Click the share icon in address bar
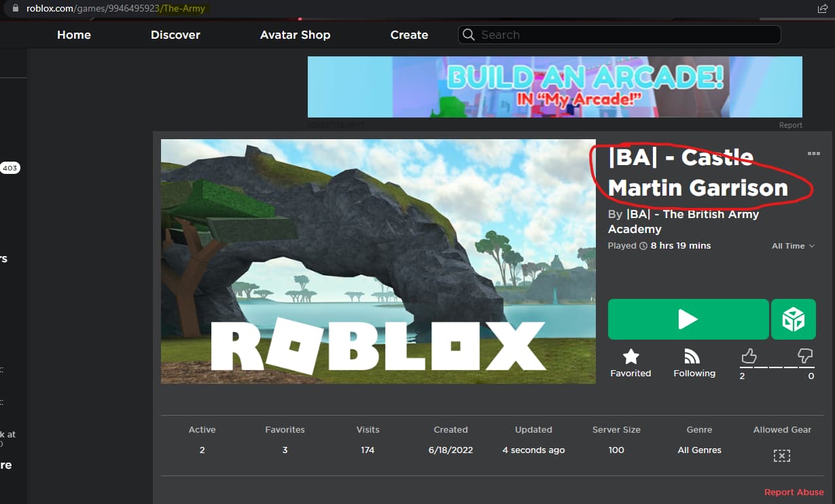 pos(823,8)
